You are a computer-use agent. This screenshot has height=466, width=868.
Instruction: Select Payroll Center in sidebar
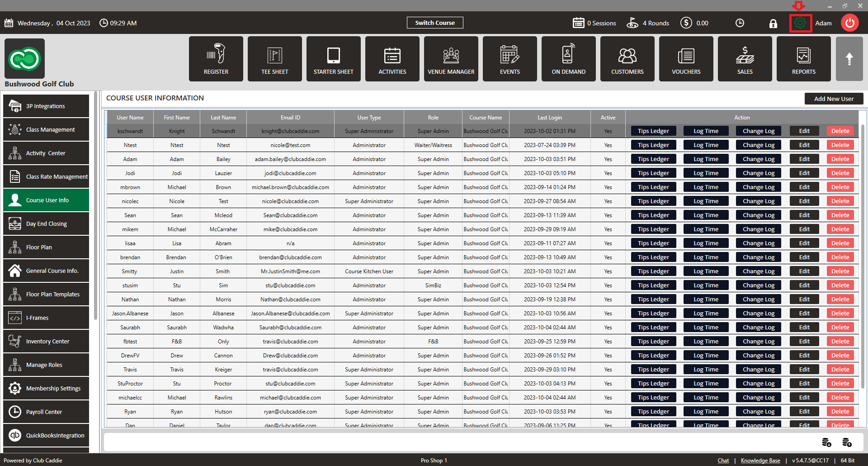coord(46,412)
